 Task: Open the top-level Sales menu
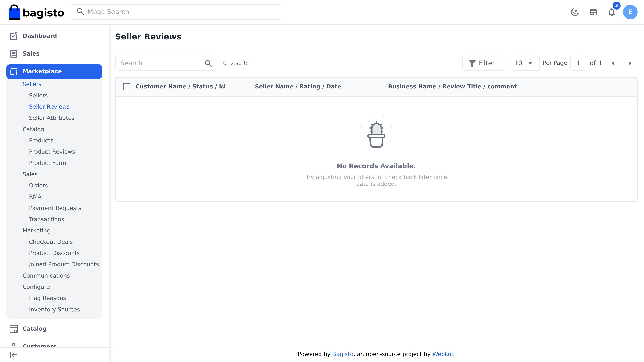[54, 54]
